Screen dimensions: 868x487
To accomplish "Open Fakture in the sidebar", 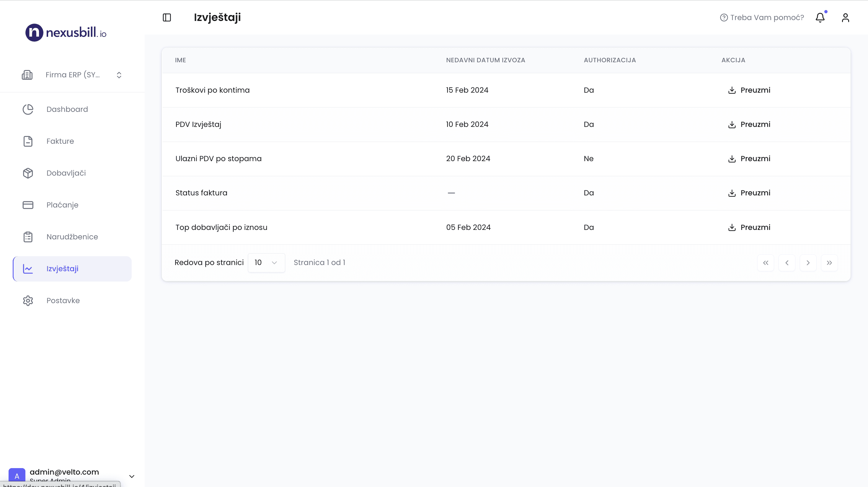I will tap(60, 141).
